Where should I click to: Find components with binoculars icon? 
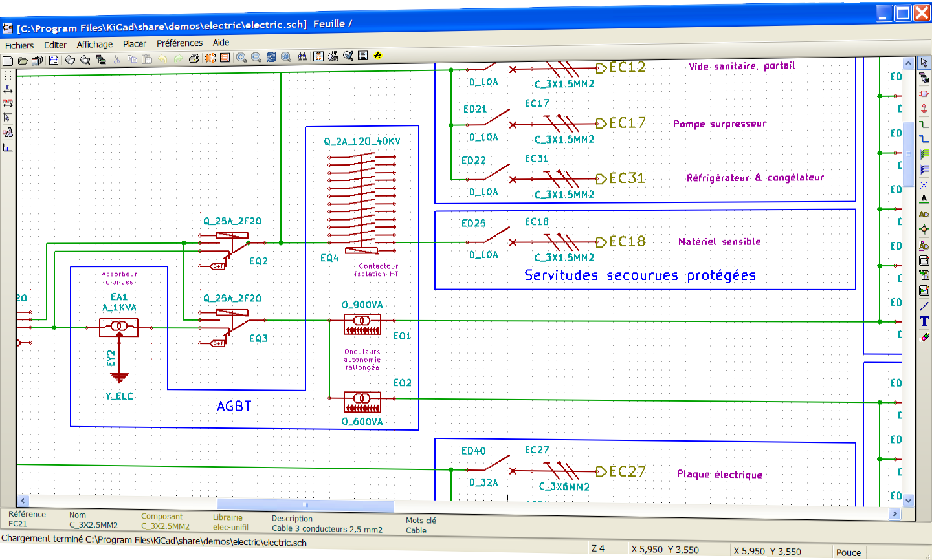[302, 57]
